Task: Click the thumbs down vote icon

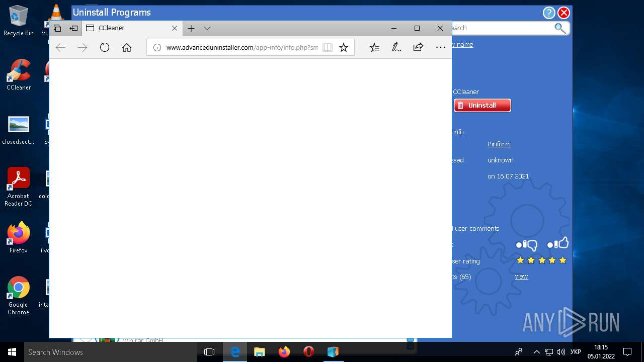Action: pyautogui.click(x=527, y=245)
